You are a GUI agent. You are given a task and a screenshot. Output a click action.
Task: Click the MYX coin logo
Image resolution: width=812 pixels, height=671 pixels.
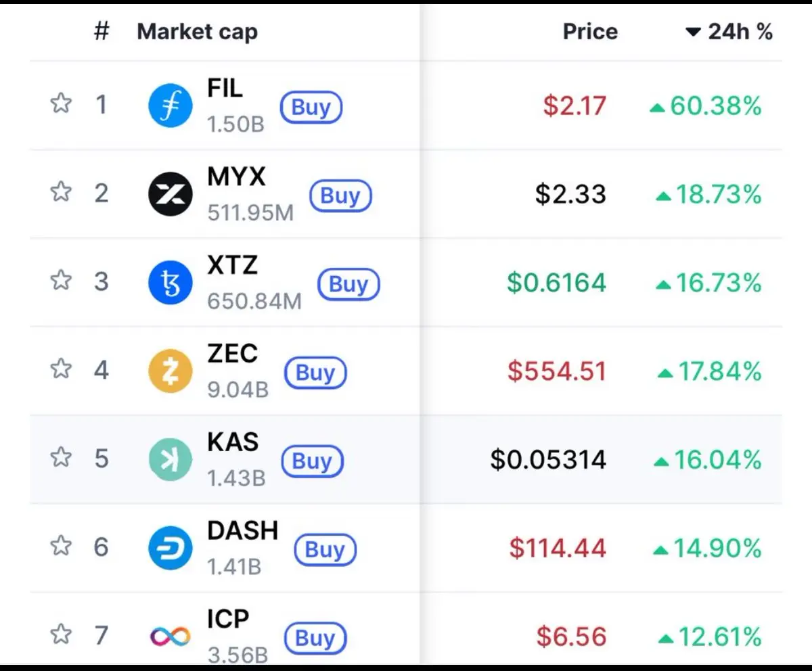171,194
